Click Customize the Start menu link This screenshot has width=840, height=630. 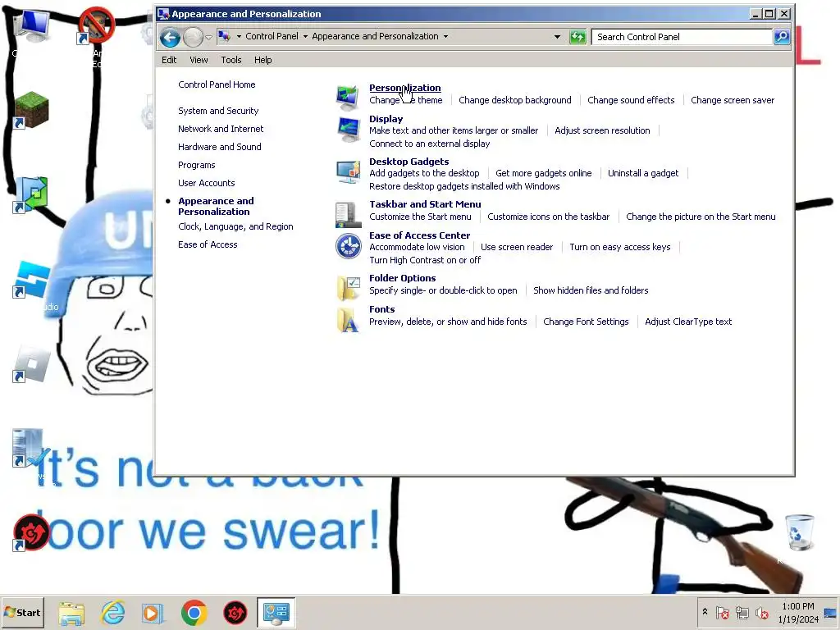point(420,217)
